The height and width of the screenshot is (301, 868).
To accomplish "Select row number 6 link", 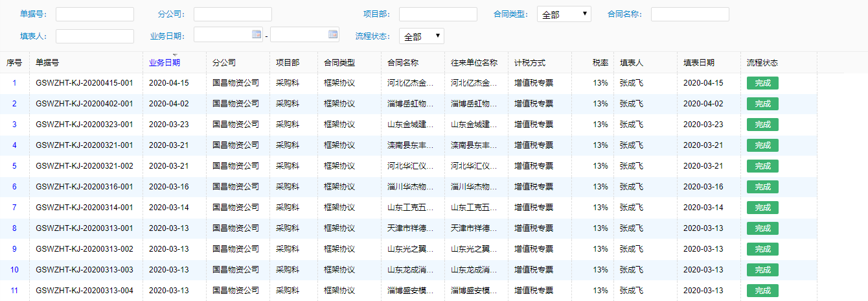I will [x=14, y=187].
